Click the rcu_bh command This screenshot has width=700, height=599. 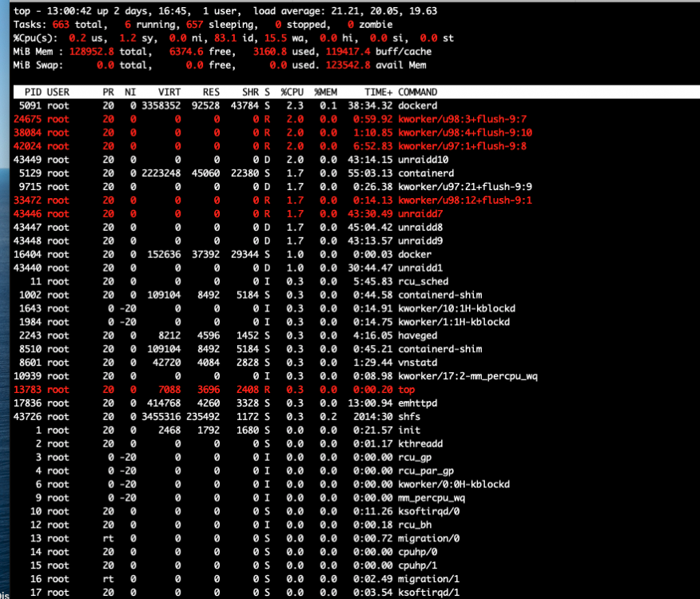click(x=415, y=525)
